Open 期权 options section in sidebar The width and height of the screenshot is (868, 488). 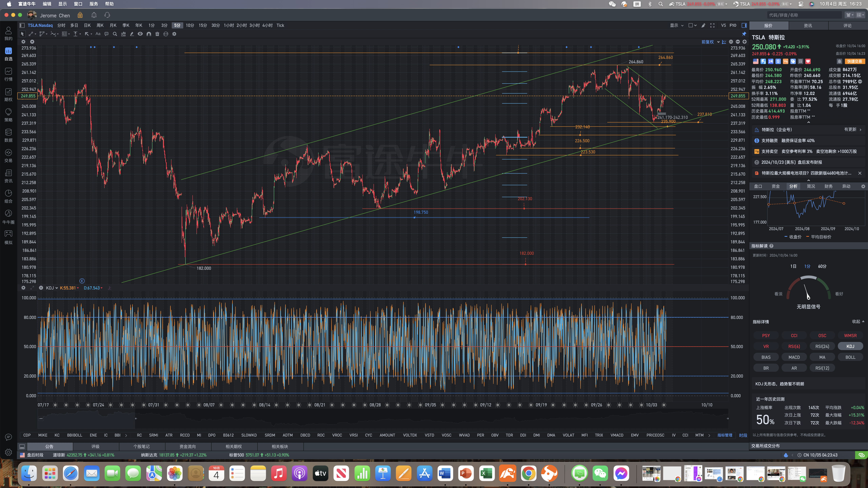coord(8,95)
